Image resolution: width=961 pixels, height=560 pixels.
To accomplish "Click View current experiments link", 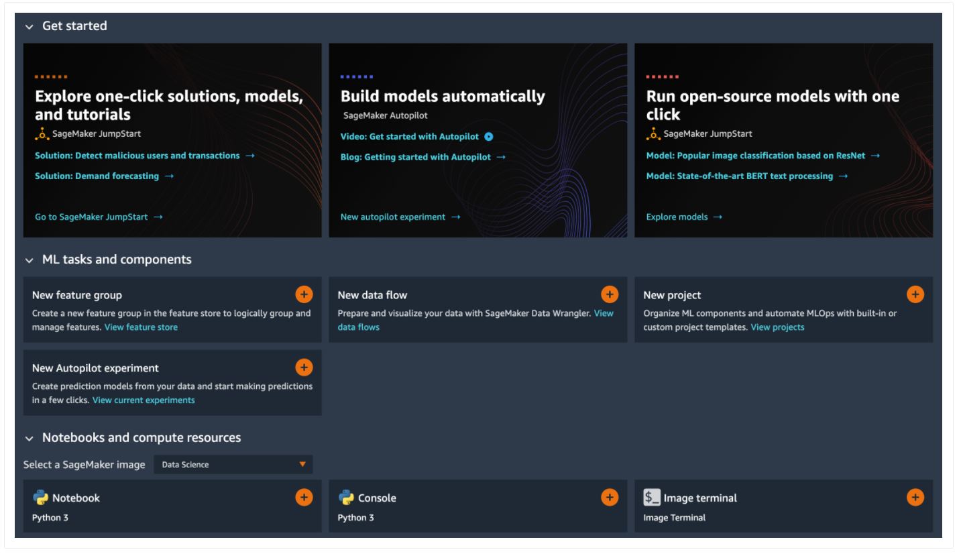I will click(144, 400).
